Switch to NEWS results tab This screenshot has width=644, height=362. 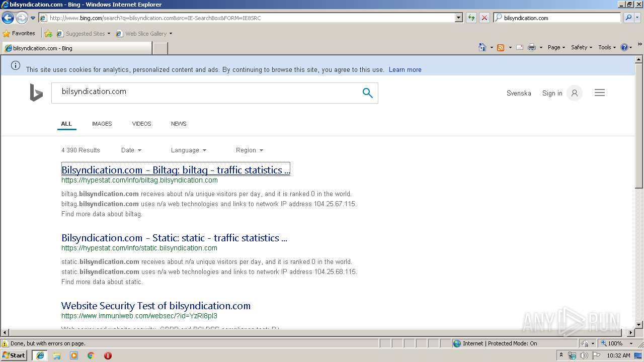179,124
